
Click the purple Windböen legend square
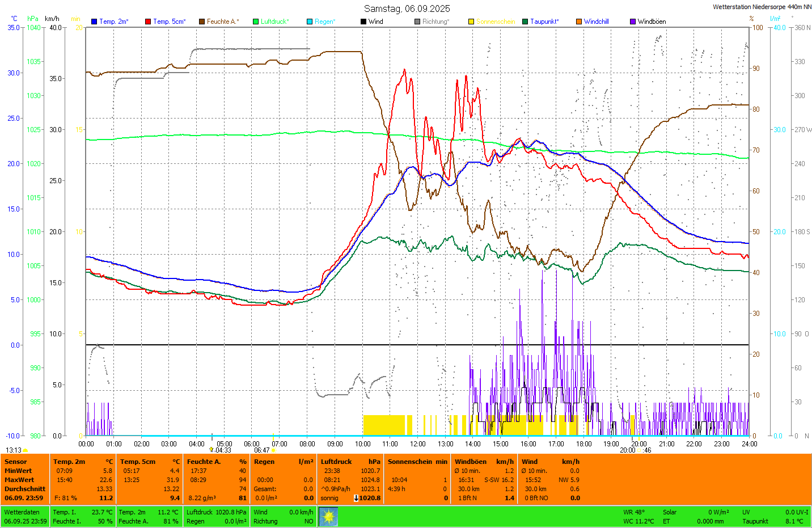tap(633, 22)
